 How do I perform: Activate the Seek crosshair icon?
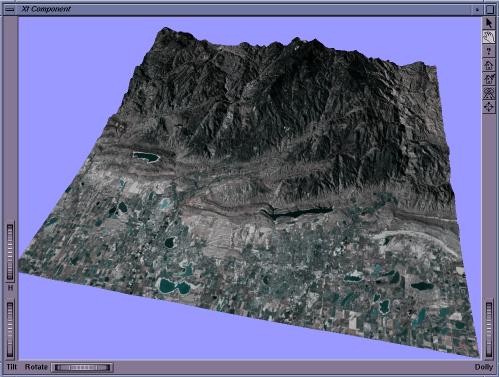[489, 107]
